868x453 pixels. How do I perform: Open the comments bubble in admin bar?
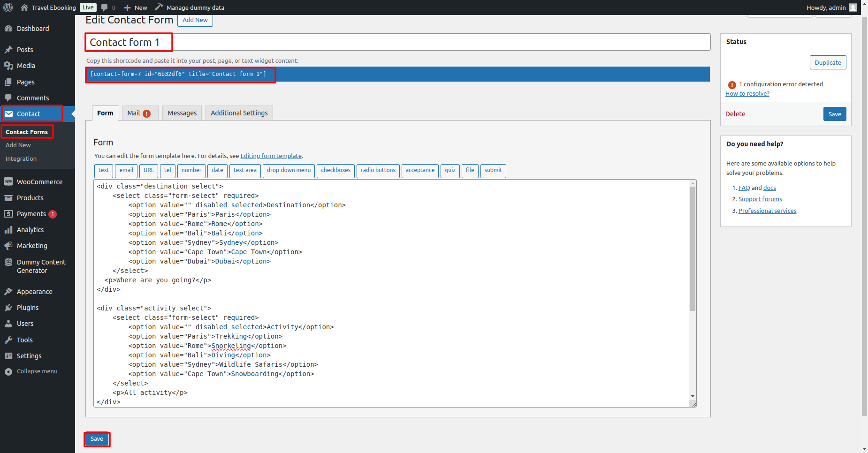coord(107,8)
